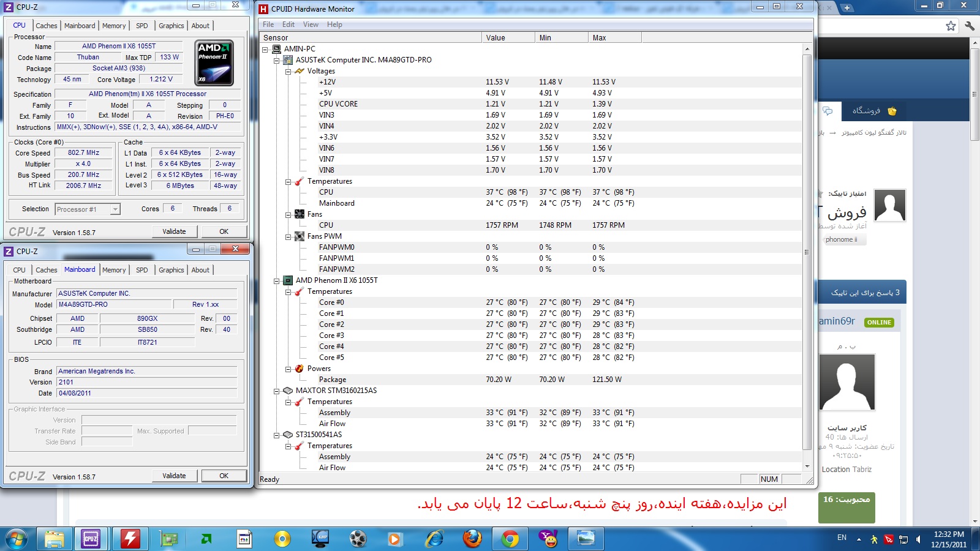Click the MAXTOR hard drive icon

click(x=288, y=391)
